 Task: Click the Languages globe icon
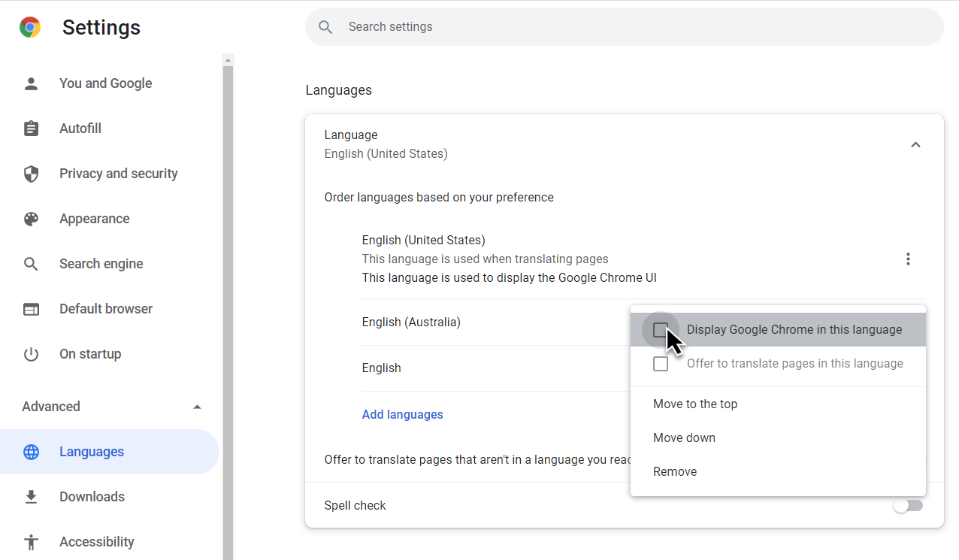point(31,452)
